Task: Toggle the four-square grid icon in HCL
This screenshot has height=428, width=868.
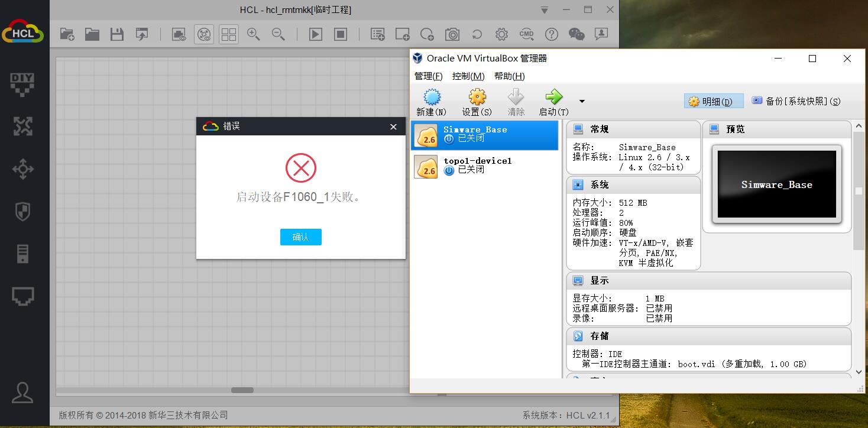Action: (x=229, y=34)
